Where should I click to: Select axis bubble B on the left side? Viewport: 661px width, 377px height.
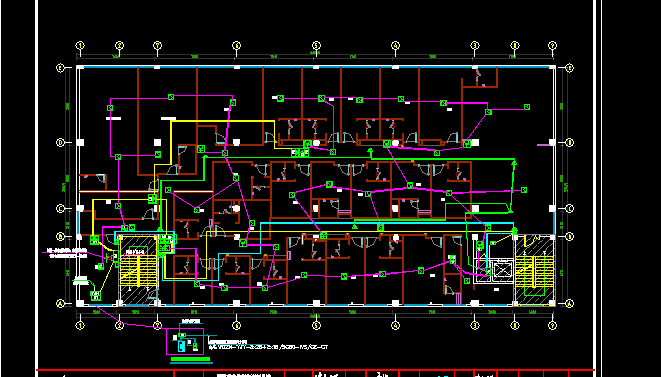[60, 237]
